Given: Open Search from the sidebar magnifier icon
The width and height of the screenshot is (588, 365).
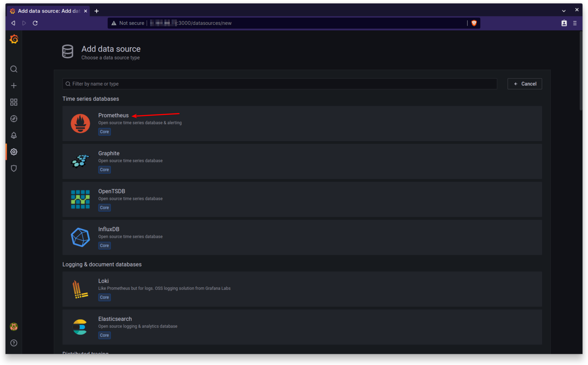Looking at the screenshot, I should [13, 69].
